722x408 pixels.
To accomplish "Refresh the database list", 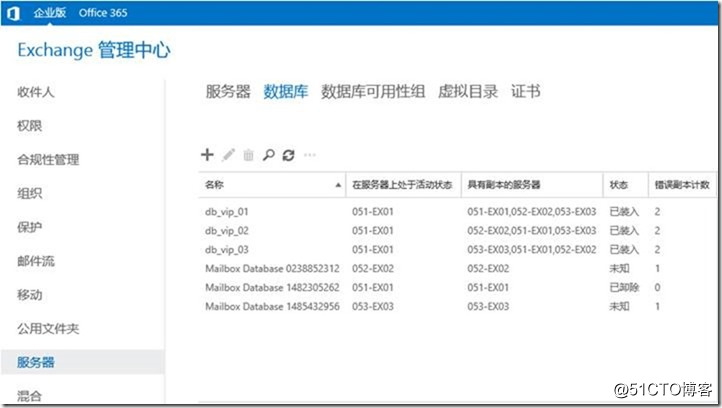I will pyautogui.click(x=289, y=155).
